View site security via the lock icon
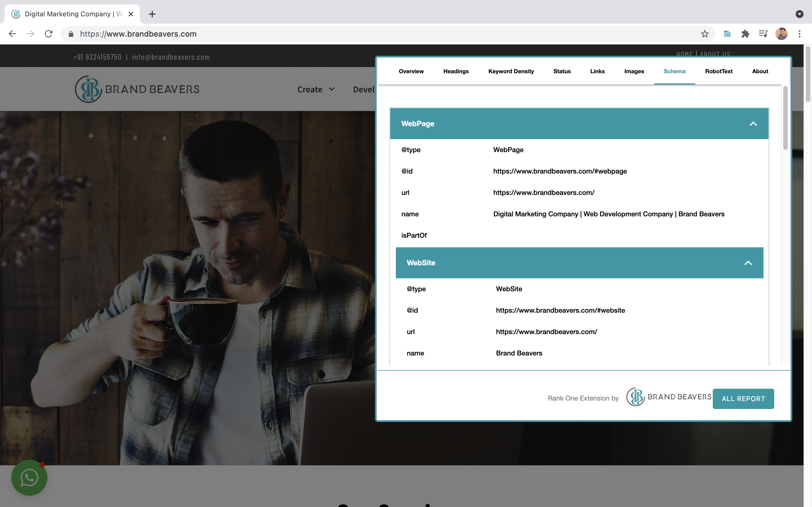The height and width of the screenshot is (507, 812). (x=71, y=34)
